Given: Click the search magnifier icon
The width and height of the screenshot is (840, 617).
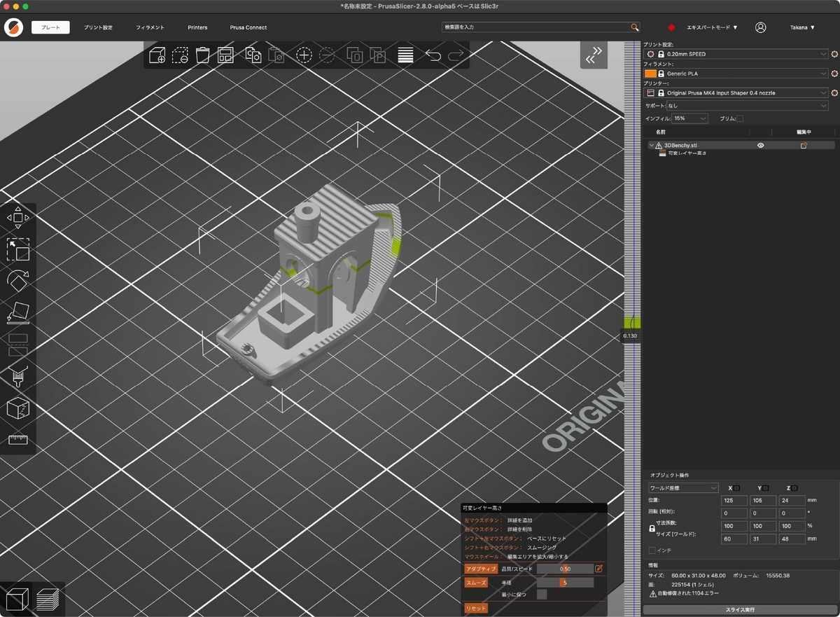Looking at the screenshot, I should pos(635,27).
